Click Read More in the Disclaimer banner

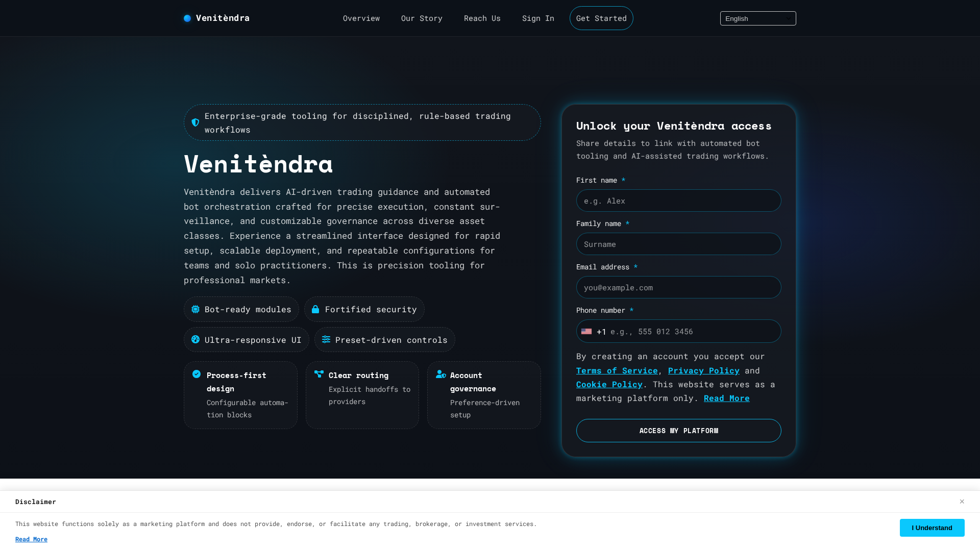click(x=31, y=539)
